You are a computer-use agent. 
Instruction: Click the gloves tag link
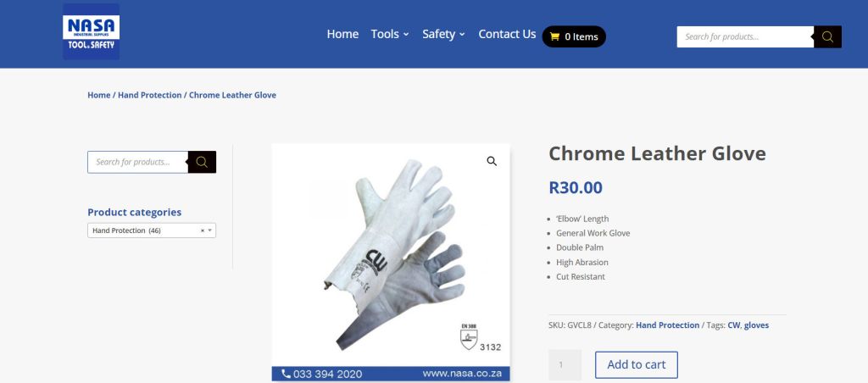click(x=757, y=325)
